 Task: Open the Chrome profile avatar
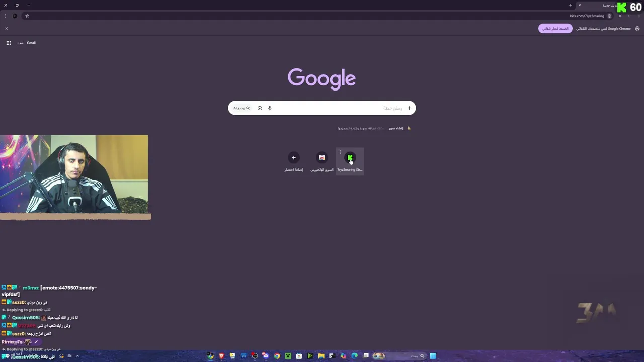point(15,16)
